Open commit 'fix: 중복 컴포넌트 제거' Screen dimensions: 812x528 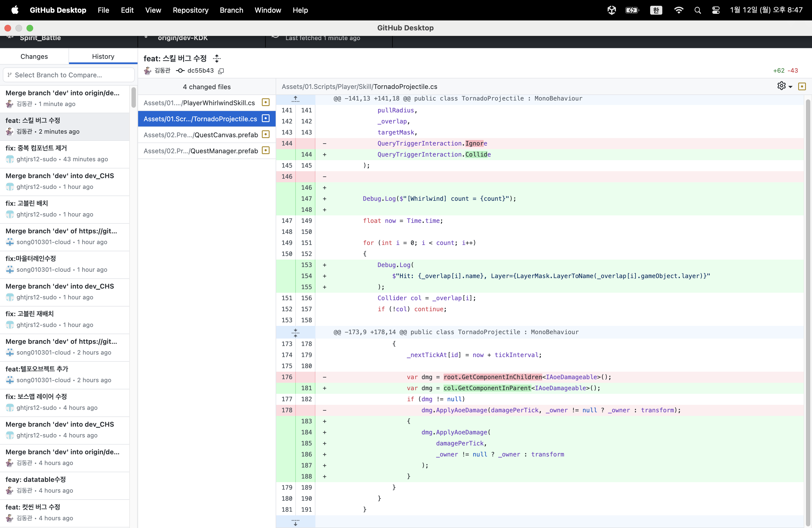(65, 154)
